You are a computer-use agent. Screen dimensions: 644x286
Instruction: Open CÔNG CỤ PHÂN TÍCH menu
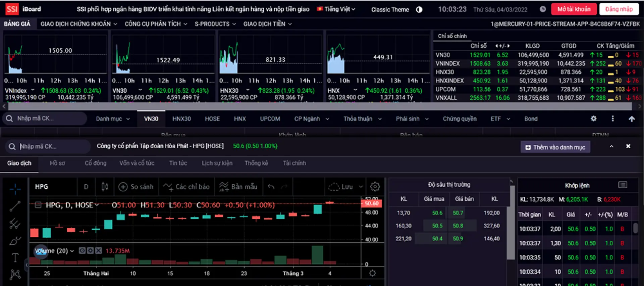(156, 24)
